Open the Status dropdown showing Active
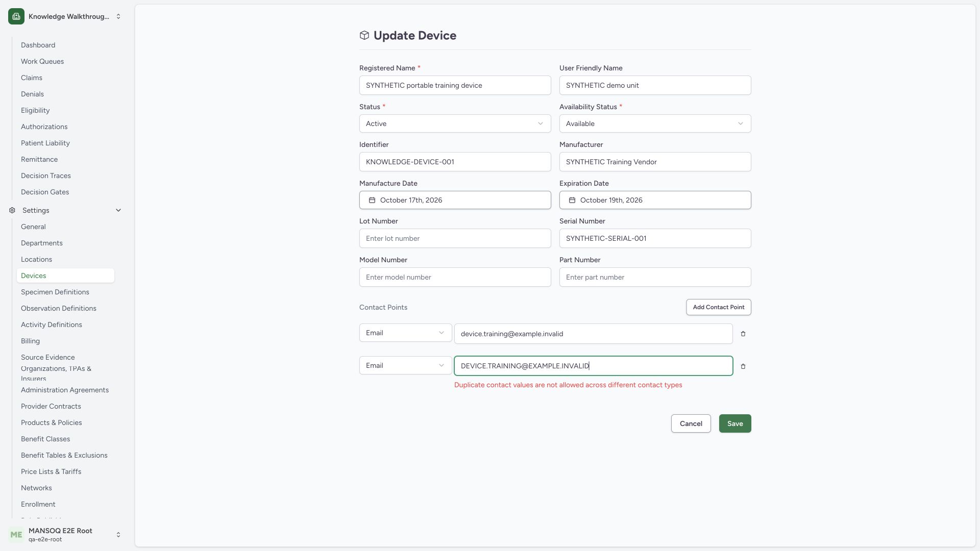 (x=455, y=123)
